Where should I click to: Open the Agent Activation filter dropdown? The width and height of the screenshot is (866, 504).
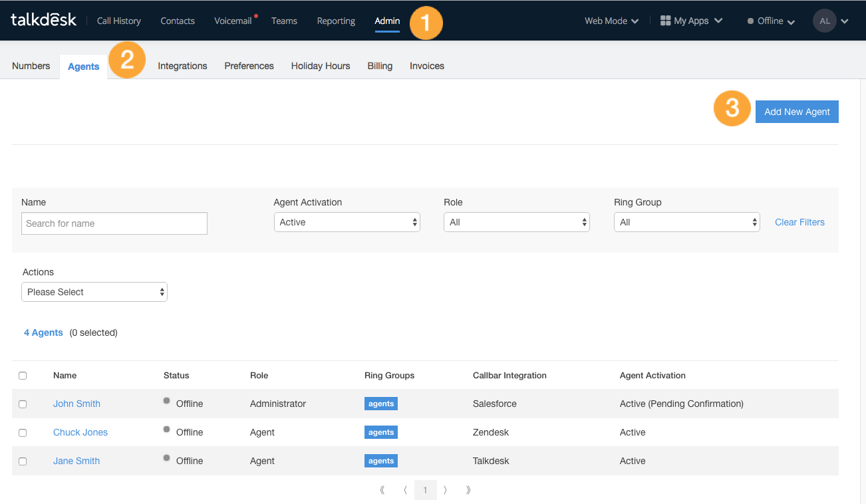point(347,221)
